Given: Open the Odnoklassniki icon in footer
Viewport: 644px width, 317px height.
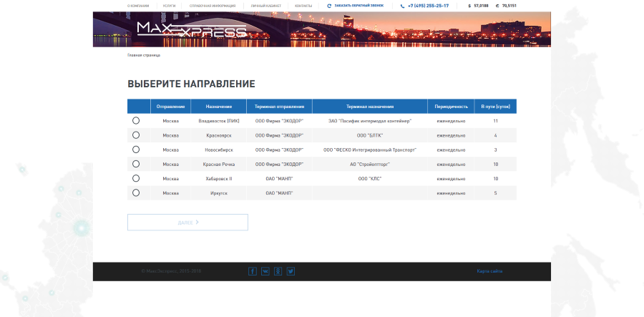Looking at the screenshot, I should (278, 271).
